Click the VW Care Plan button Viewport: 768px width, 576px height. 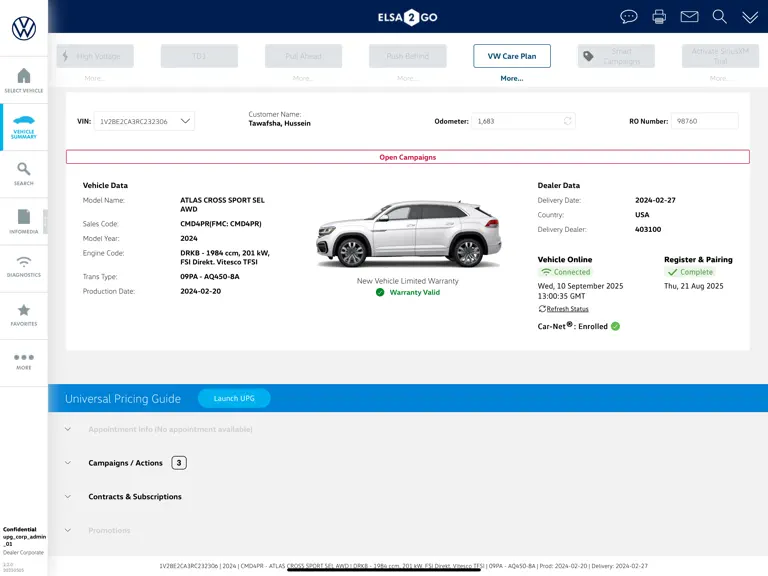point(512,56)
